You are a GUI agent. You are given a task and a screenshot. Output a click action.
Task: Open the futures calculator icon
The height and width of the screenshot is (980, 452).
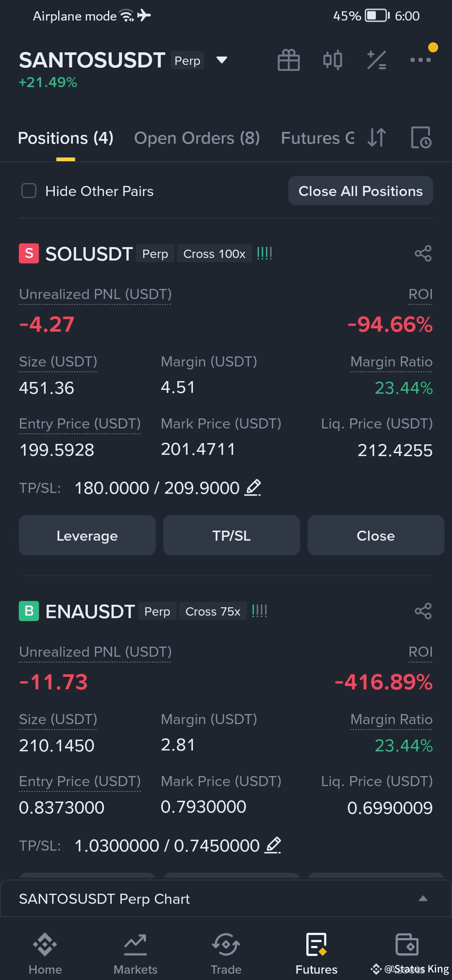point(377,60)
